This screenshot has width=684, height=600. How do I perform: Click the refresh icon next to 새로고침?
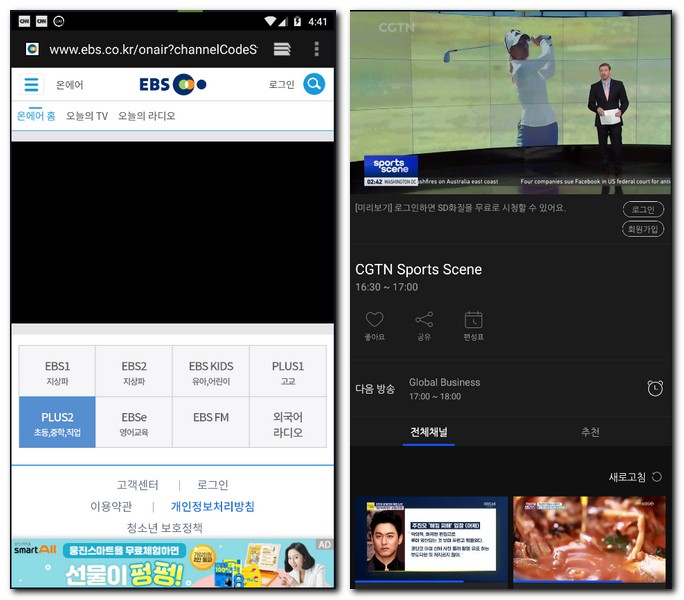coord(657,477)
